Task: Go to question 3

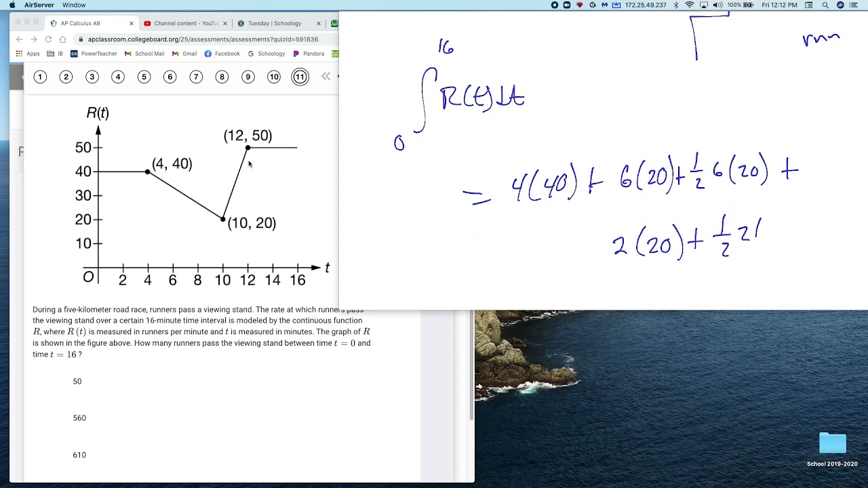Action: [92, 77]
